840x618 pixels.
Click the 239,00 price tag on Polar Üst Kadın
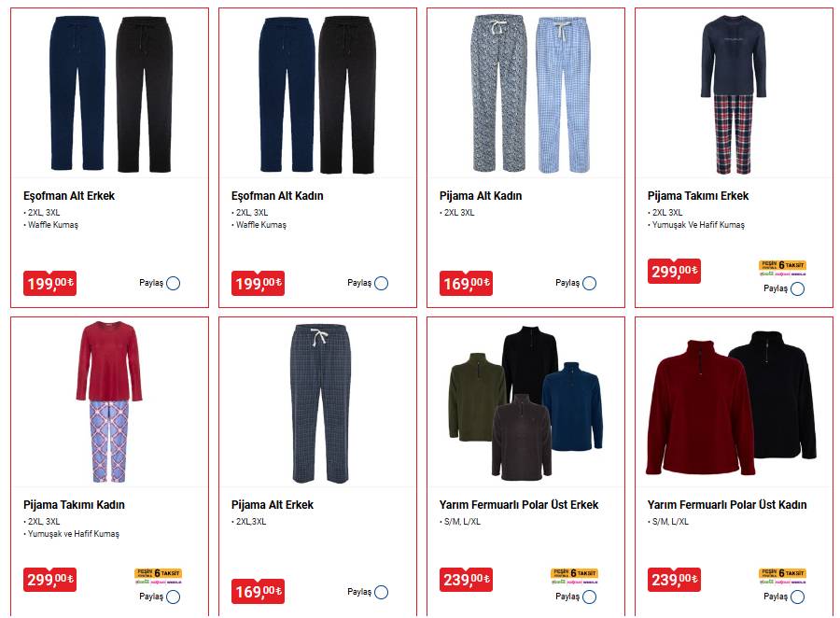pos(674,580)
